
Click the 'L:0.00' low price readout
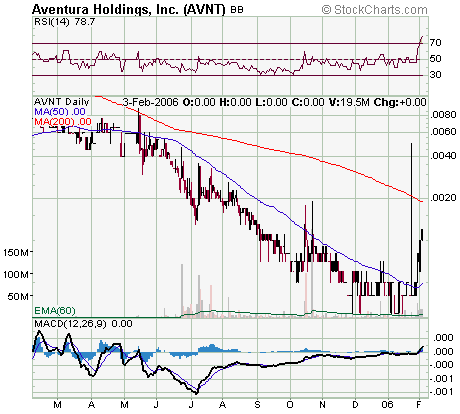271,102
